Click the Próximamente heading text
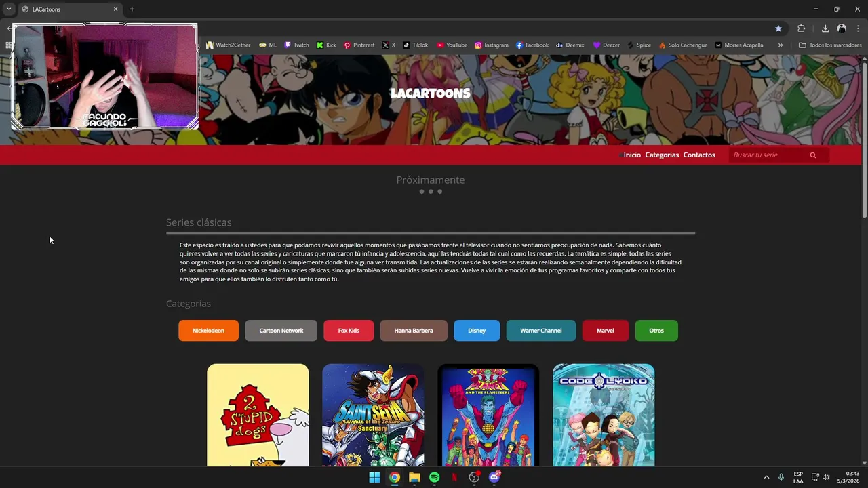 click(x=431, y=180)
